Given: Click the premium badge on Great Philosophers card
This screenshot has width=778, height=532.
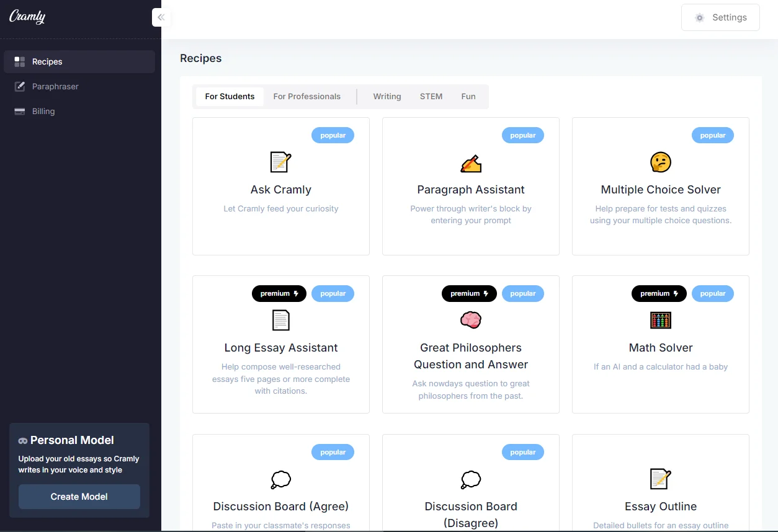Looking at the screenshot, I should click(469, 293).
